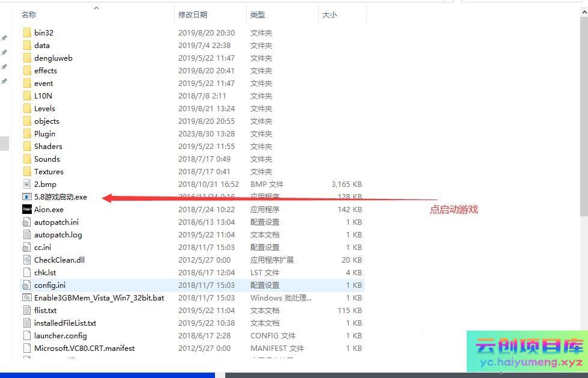The width and height of the screenshot is (588, 378).
Task: Click the Enable3GBMem batch file icon
Action: [x=27, y=297]
